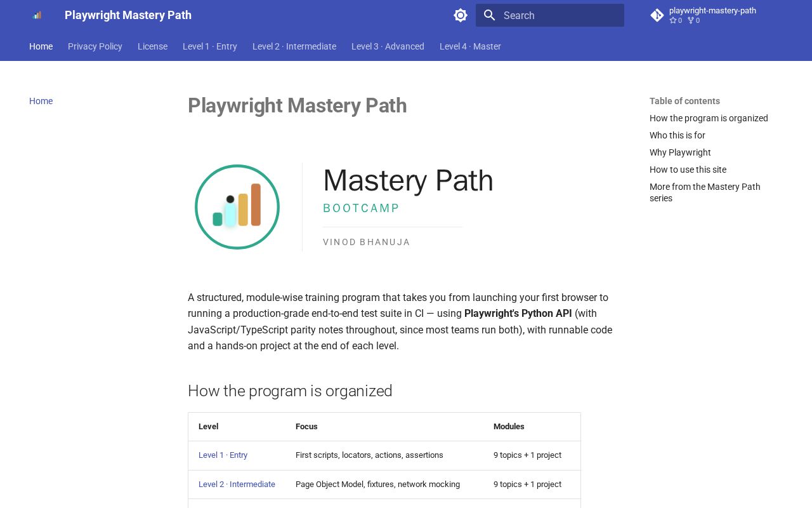812x508 pixels.
Task: Switch to the Level 1 · Entry tab
Action: tap(210, 46)
